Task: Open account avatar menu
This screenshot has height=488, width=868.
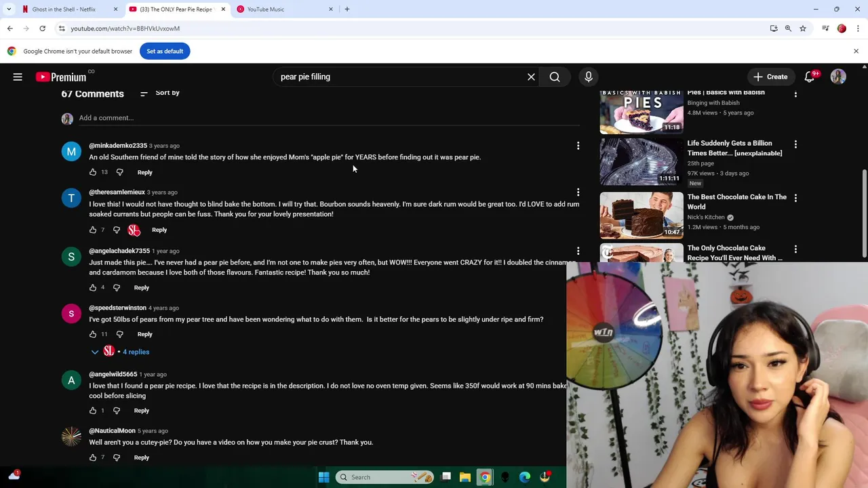Action: pos(838,77)
